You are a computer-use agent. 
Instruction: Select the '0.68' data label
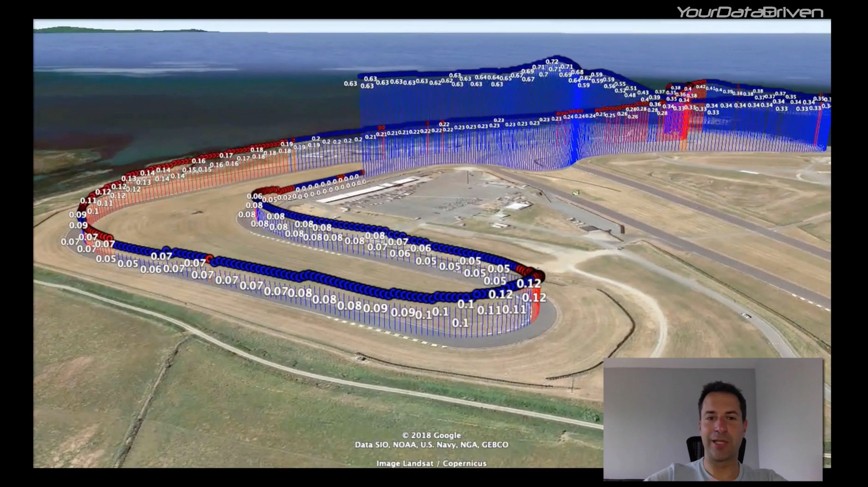click(x=577, y=72)
